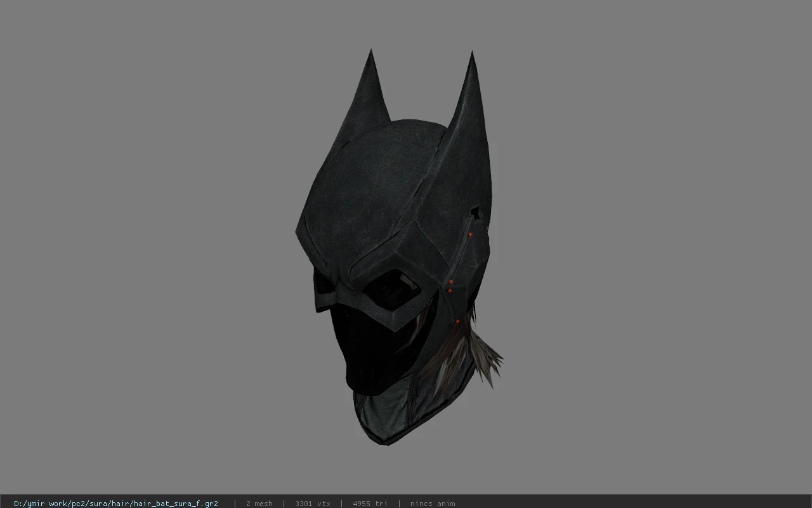The width and height of the screenshot is (812, 508).
Task: Click the file path hair_bat_sura_f.gr2 in status bar
Action: tap(116, 504)
